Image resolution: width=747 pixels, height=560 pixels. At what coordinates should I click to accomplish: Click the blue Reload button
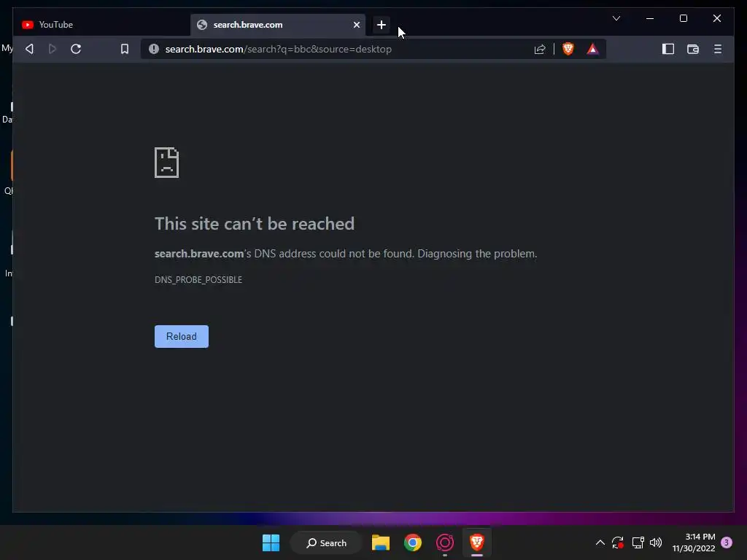[x=182, y=336]
